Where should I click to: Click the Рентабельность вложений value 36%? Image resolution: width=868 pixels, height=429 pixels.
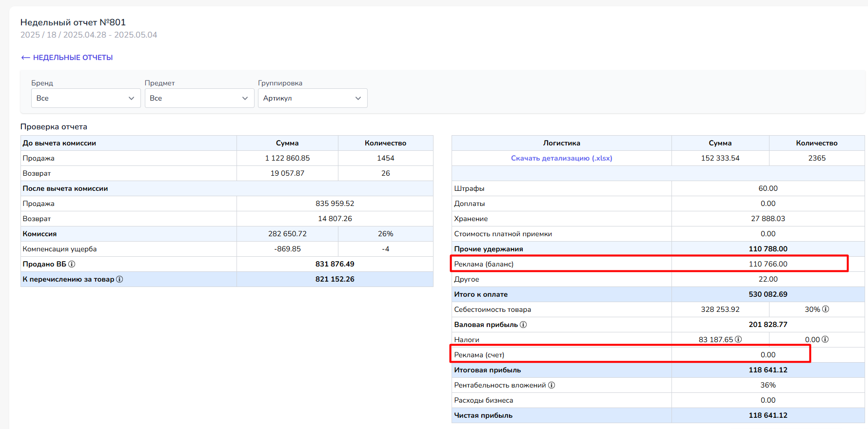click(x=768, y=385)
